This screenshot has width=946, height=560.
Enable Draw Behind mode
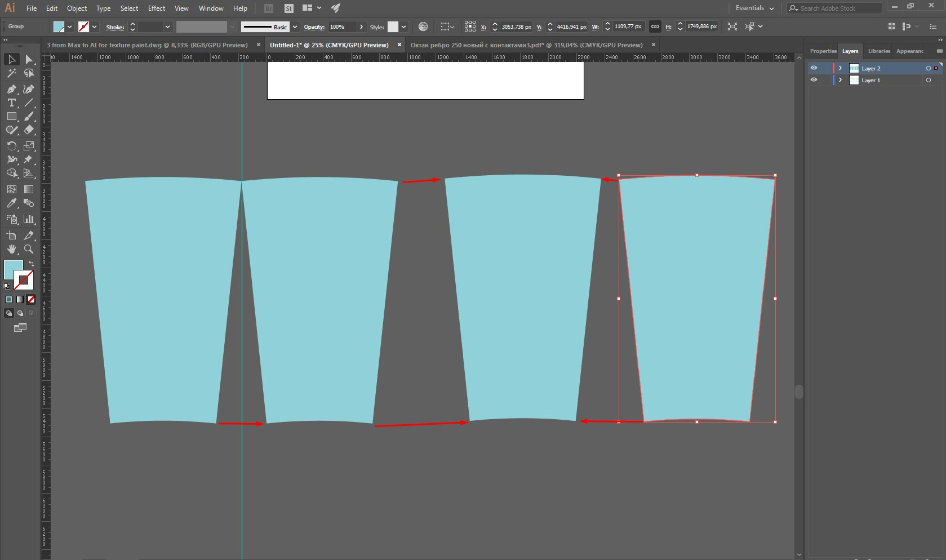(20, 313)
